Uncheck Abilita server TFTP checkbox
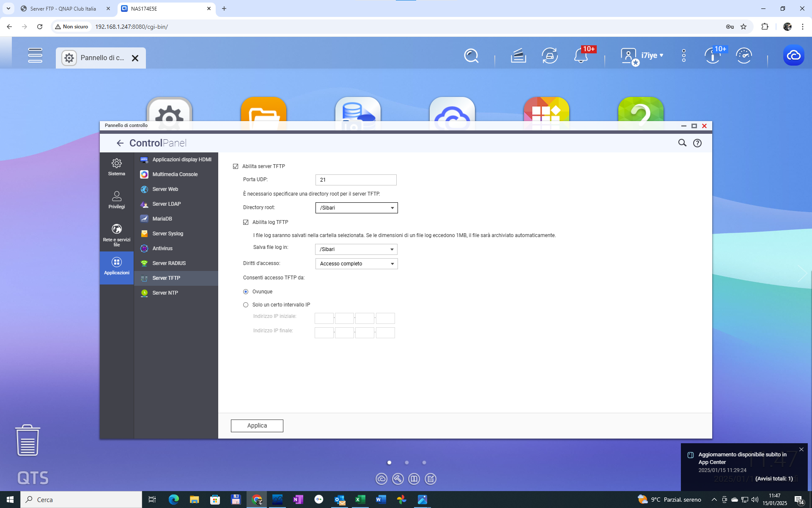The width and height of the screenshot is (812, 508). 236,166
